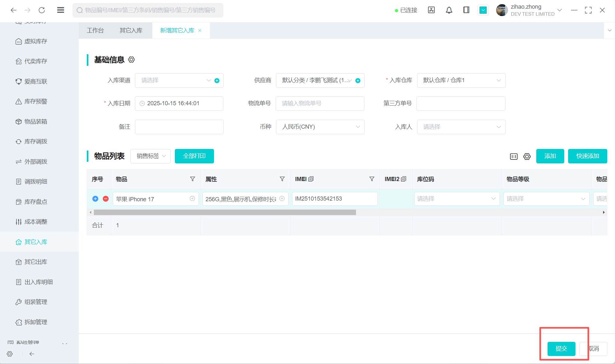Add new 供应商 via plus icon
This screenshot has width=615, height=364.
(358, 81)
